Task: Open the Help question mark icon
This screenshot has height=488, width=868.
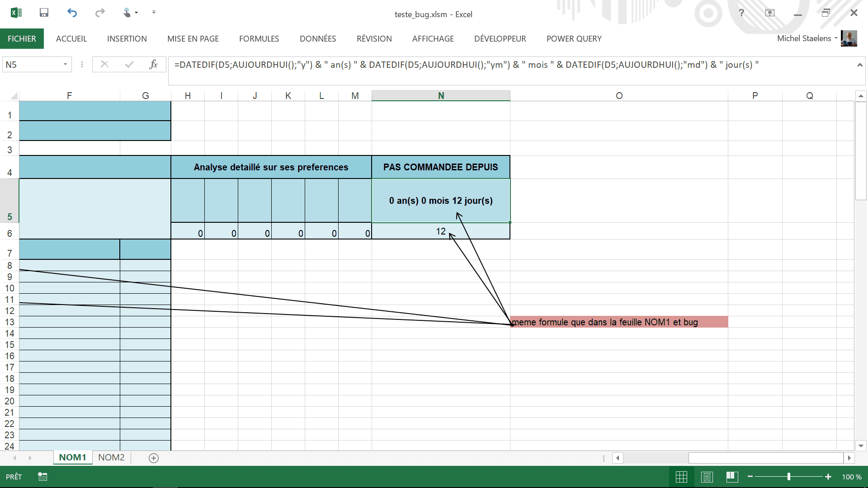Action: click(x=741, y=13)
